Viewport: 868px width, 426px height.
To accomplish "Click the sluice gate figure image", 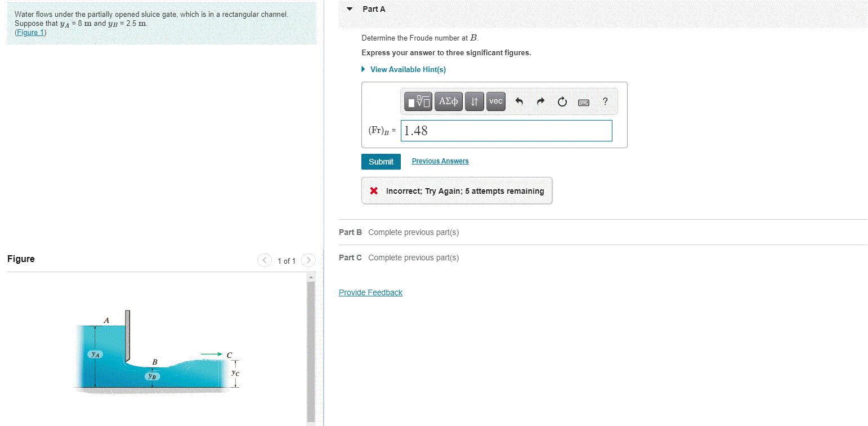I will (158, 352).
